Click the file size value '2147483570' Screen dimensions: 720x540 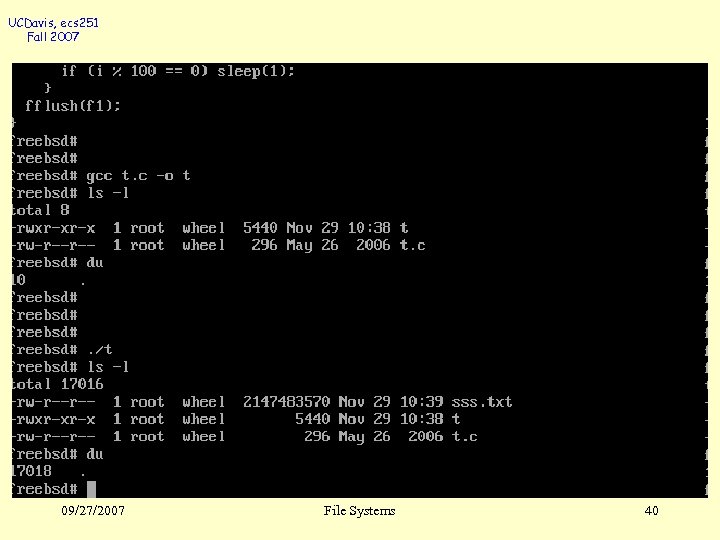[x=286, y=402]
